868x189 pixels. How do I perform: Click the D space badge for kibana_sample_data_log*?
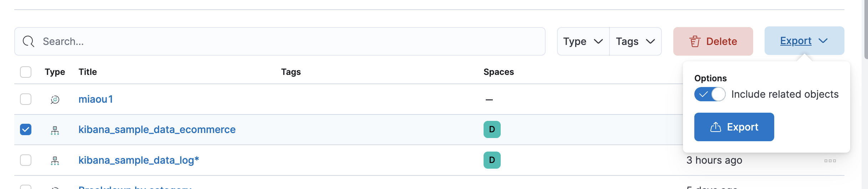coord(492,160)
